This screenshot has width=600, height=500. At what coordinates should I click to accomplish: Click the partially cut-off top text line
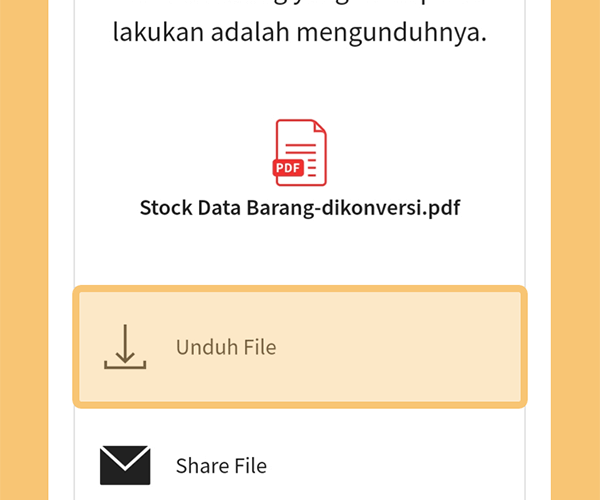point(300,5)
